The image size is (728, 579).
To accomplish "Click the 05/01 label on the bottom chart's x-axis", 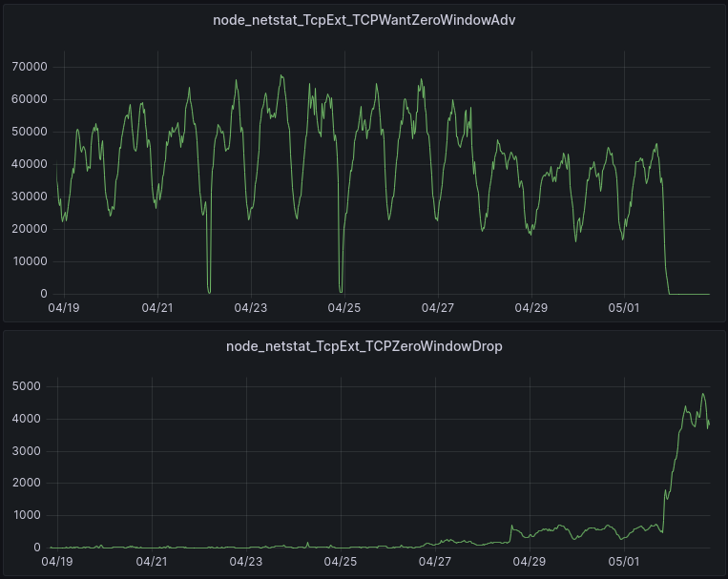I will 624,562.
